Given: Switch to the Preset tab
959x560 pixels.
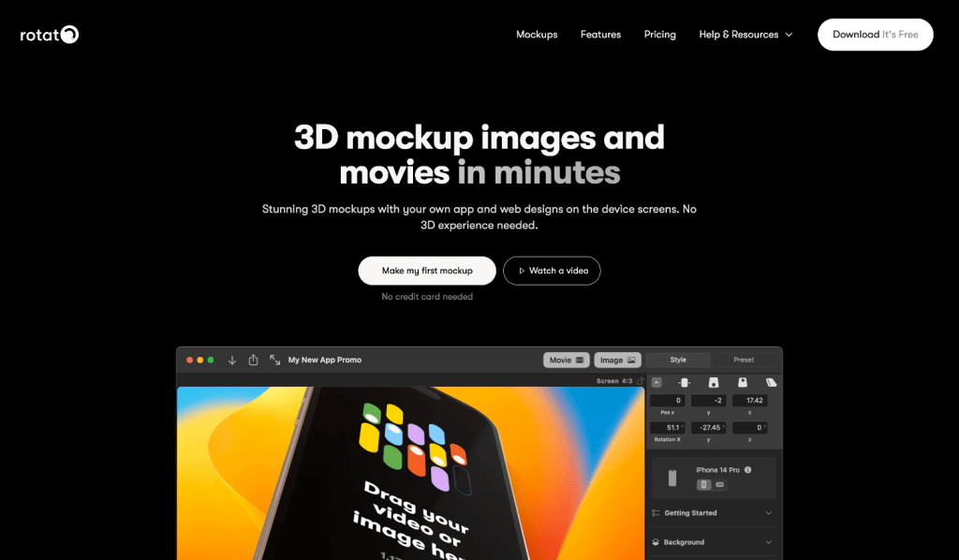Looking at the screenshot, I should pyautogui.click(x=743, y=361).
